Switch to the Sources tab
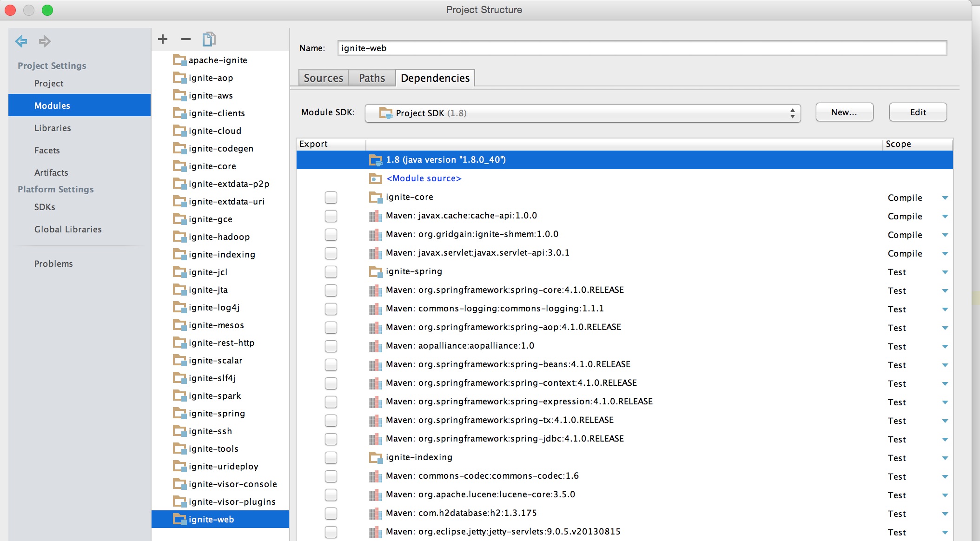 pos(323,78)
